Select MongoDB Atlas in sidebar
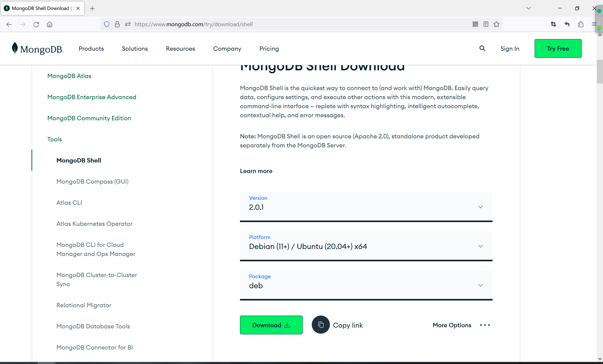Image resolution: width=603 pixels, height=364 pixels. tap(69, 76)
